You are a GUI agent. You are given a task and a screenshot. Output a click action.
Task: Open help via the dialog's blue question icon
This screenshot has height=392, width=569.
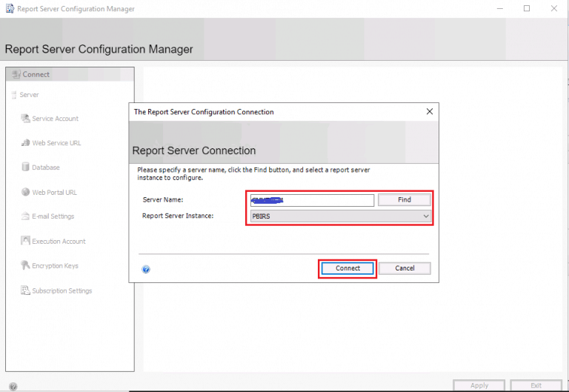point(146,269)
